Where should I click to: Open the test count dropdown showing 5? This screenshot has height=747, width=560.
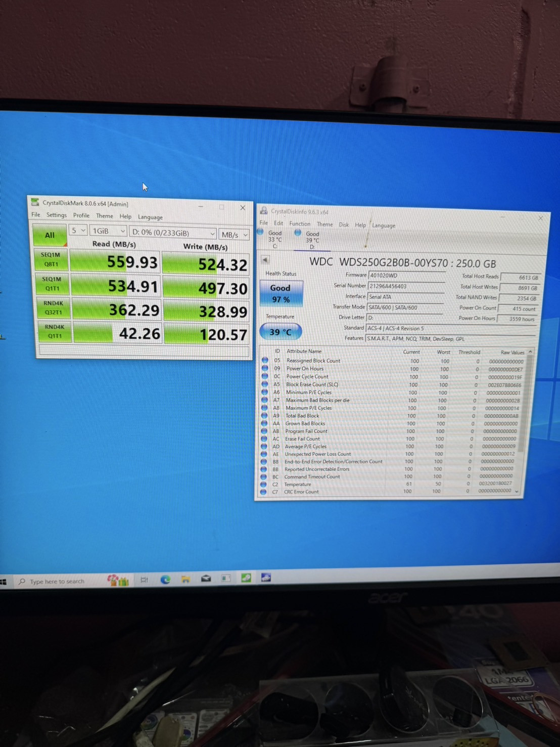tap(78, 231)
